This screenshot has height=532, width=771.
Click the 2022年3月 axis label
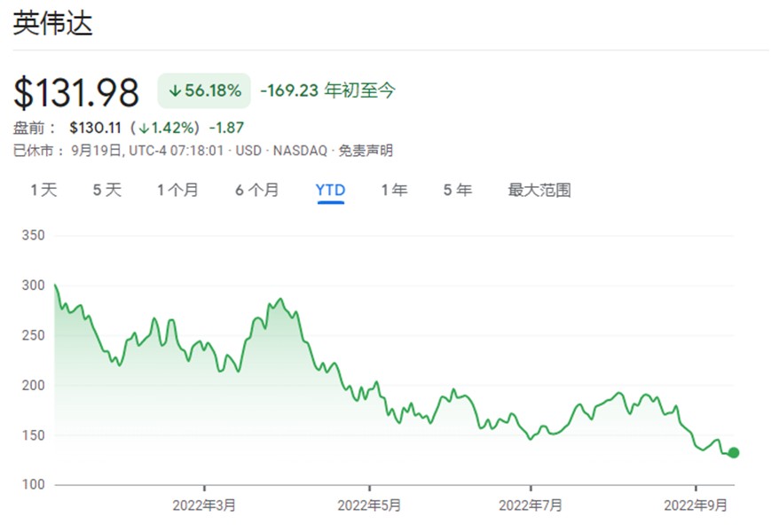click(204, 505)
